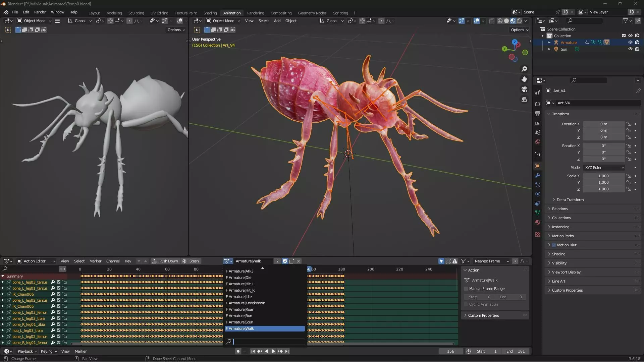The width and height of the screenshot is (644, 362).
Task: Open the Modifiers wrench tab icon
Action: click(x=538, y=175)
